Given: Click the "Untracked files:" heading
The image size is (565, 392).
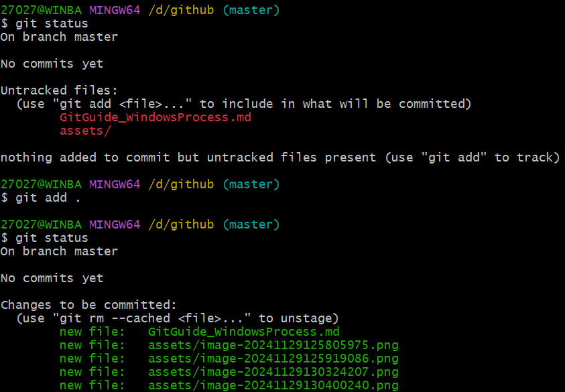Looking at the screenshot, I should click(52, 90).
